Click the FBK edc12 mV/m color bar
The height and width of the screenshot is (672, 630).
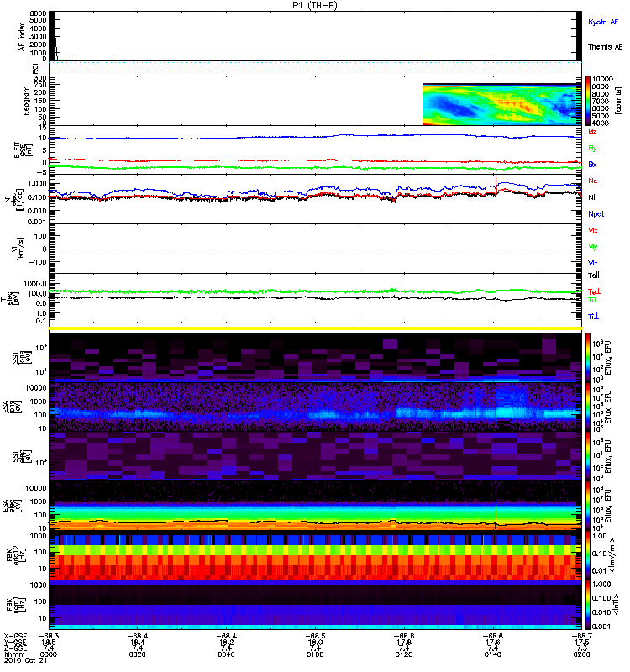tap(588, 555)
